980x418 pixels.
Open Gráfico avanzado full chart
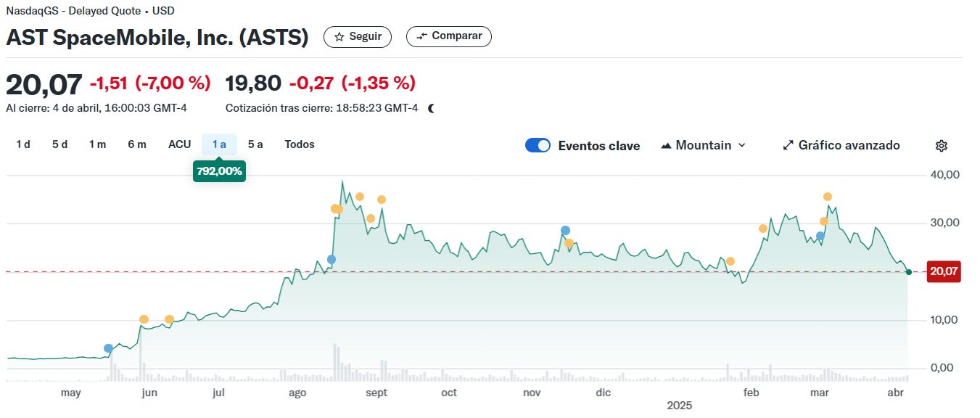click(x=841, y=145)
